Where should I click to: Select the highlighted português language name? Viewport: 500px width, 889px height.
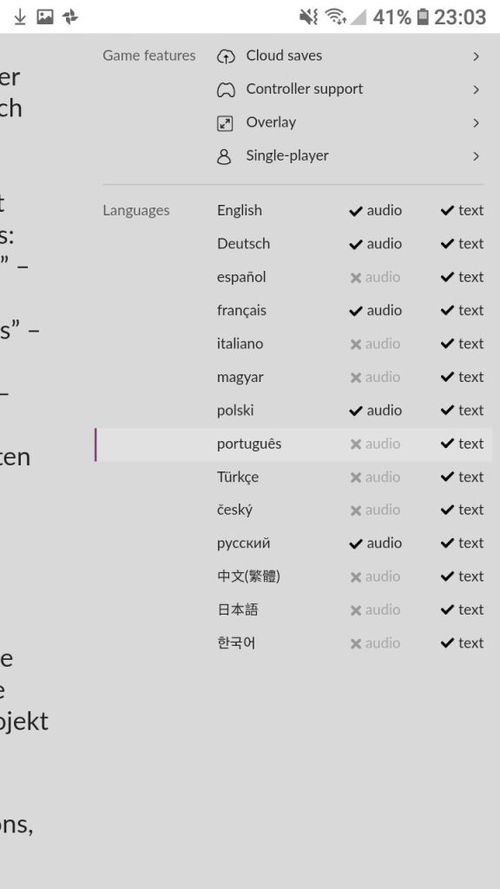coord(249,444)
